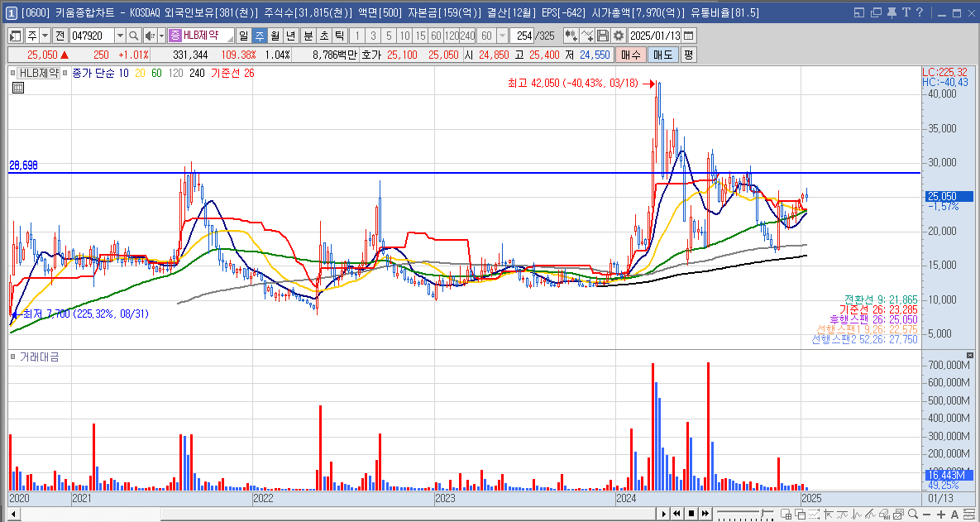Image resolution: width=980 pixels, height=522 pixels.
Task: Click the 거래대금 volume panel label
Action: [x=40, y=357]
